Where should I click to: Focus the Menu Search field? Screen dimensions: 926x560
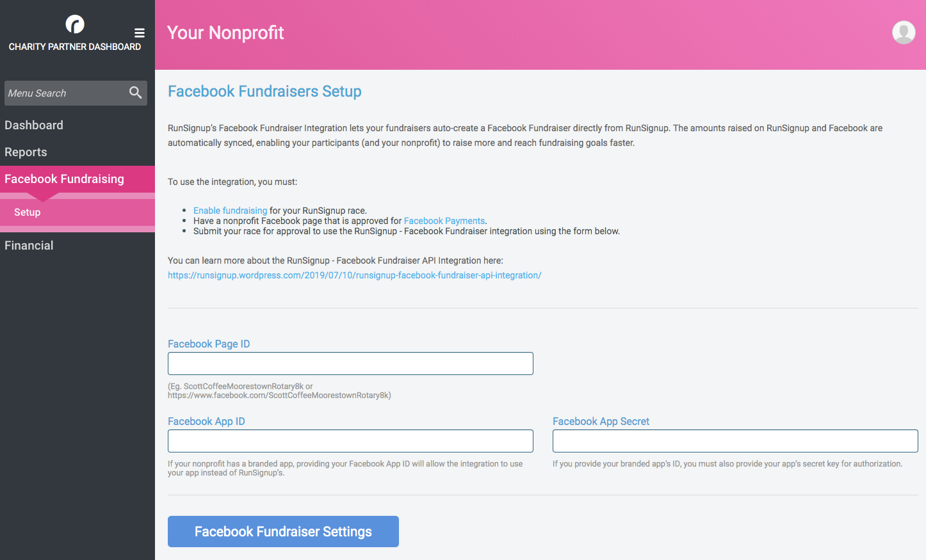tap(76, 93)
